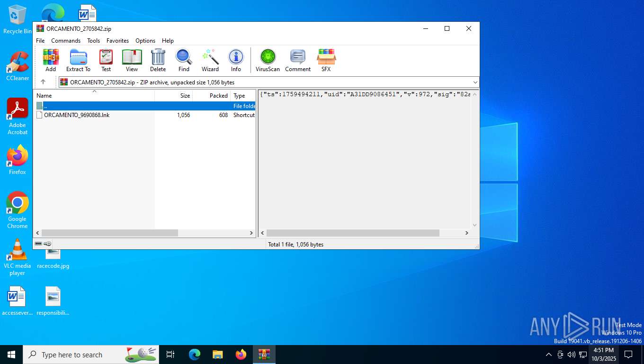
Task: Select the responsibili image file on desktop
Action: pos(53,301)
